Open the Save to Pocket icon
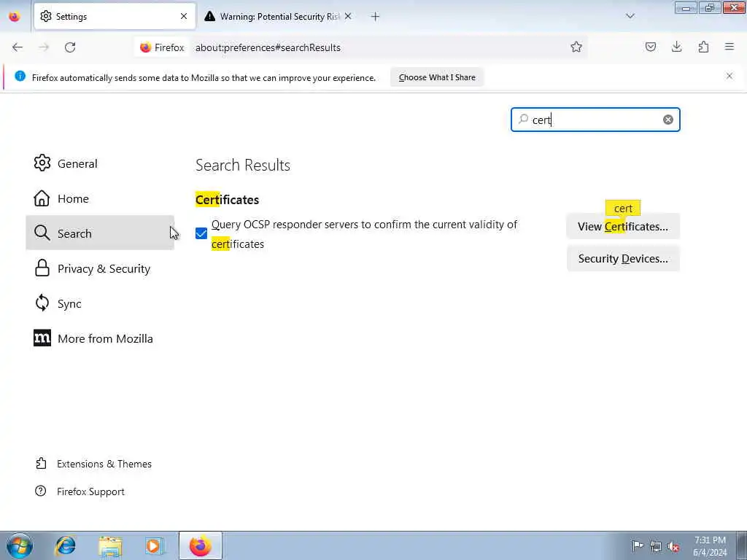The image size is (747, 560). 650,47
